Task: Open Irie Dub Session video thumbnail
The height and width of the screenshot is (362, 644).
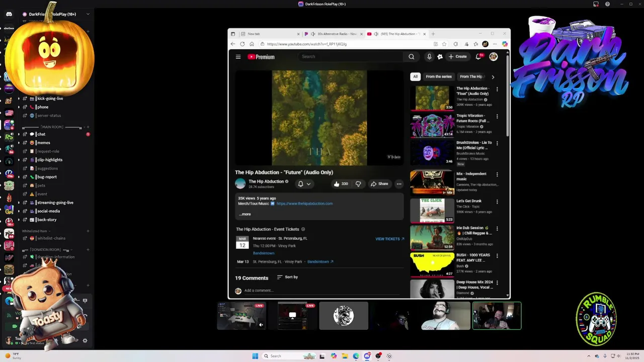Action: (x=432, y=237)
